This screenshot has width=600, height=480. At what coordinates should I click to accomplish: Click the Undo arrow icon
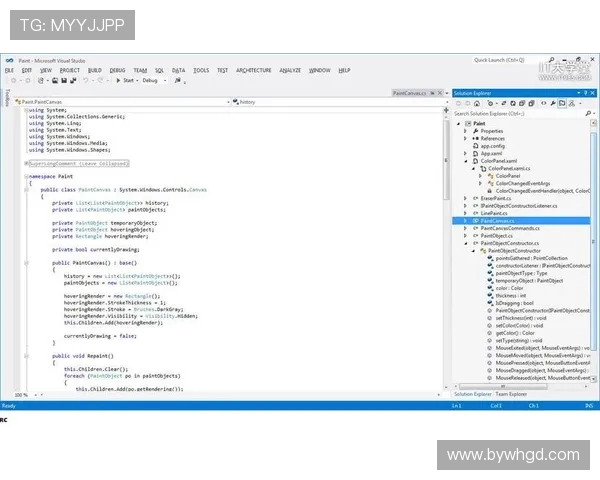coord(86,80)
